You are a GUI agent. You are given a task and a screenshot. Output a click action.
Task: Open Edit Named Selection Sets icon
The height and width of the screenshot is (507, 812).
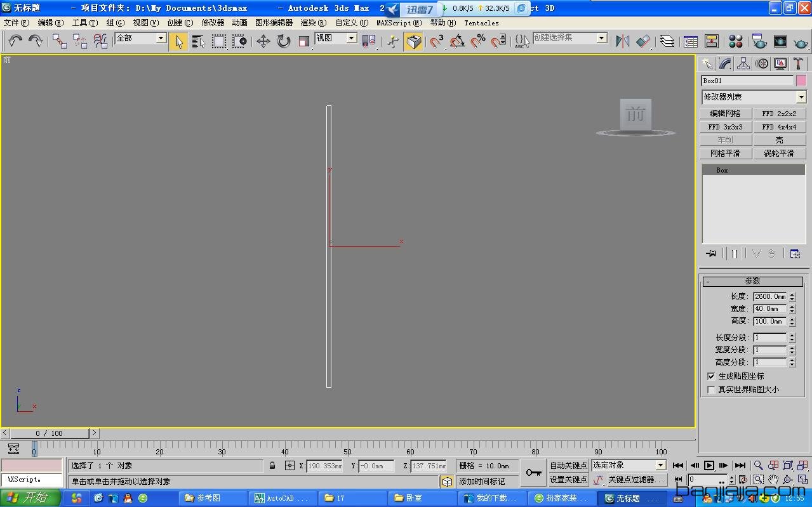coord(522,41)
